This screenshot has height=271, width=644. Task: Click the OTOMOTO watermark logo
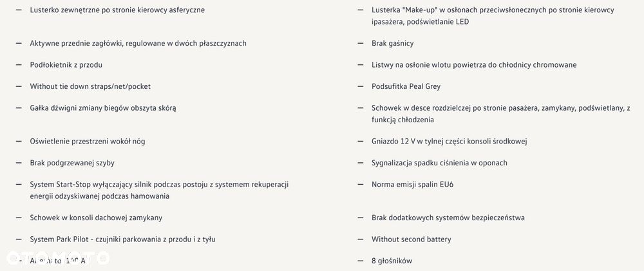coord(58,257)
